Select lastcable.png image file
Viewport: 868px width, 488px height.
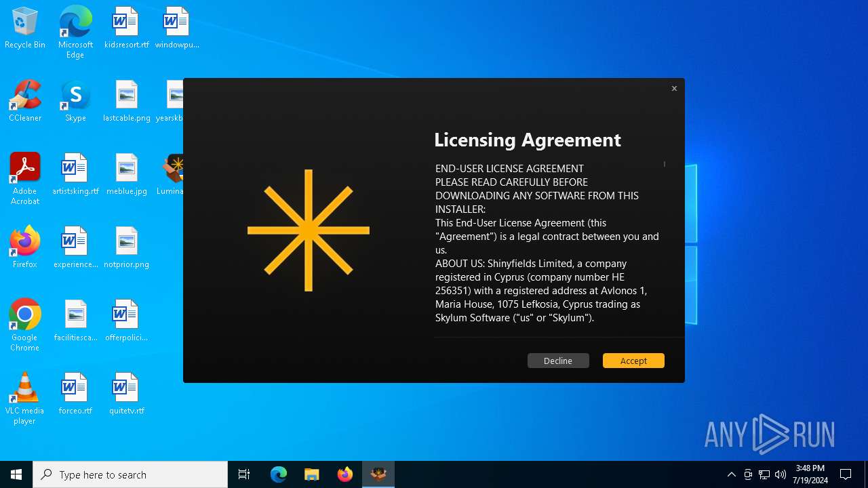click(126, 102)
